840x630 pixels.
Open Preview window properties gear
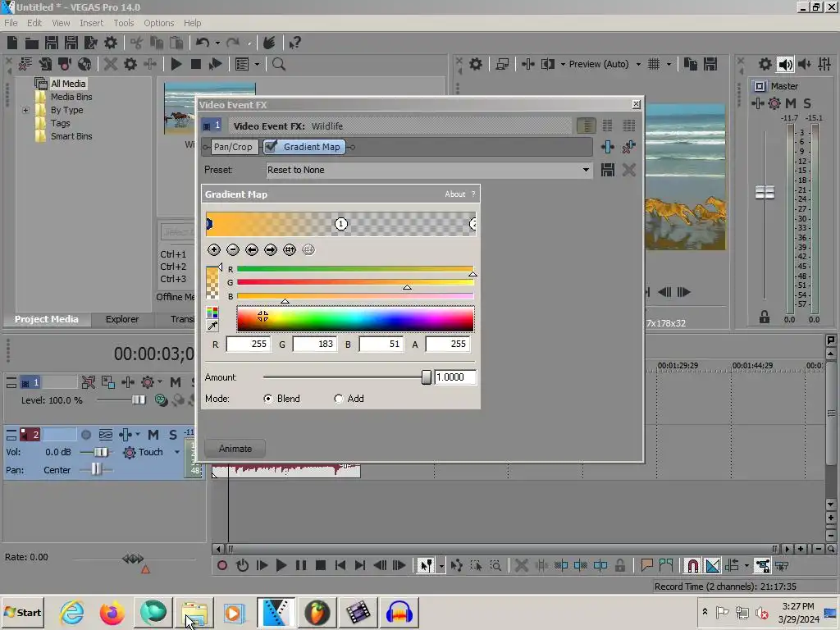pos(476,64)
